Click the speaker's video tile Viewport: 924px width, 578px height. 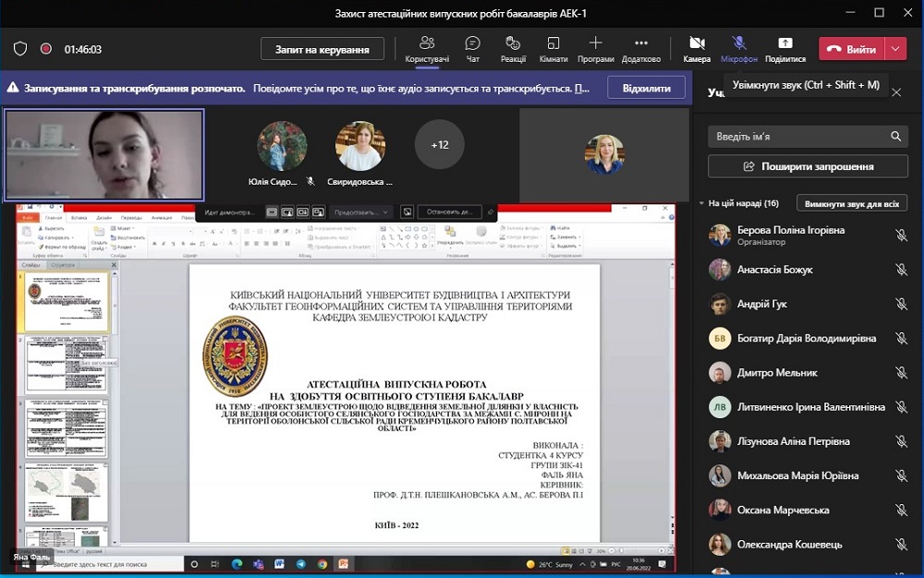click(x=104, y=155)
